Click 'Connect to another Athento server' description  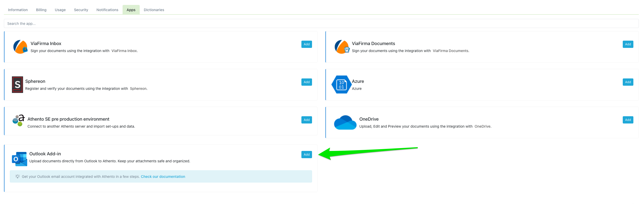pos(81,126)
